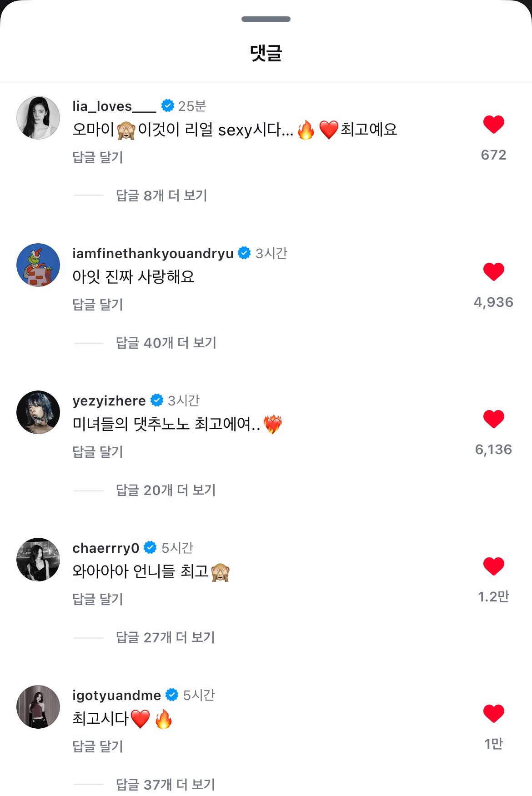Expand 20 more replies under yezyizhere

tap(166, 490)
